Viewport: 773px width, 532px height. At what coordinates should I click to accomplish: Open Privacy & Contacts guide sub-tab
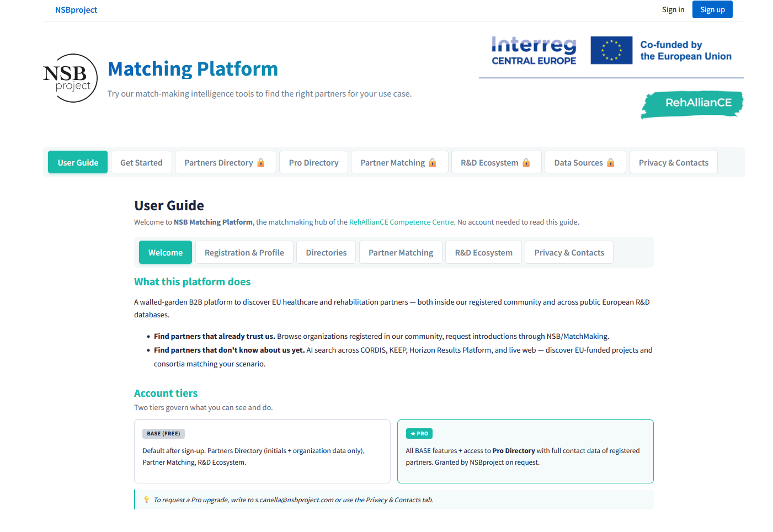(569, 252)
